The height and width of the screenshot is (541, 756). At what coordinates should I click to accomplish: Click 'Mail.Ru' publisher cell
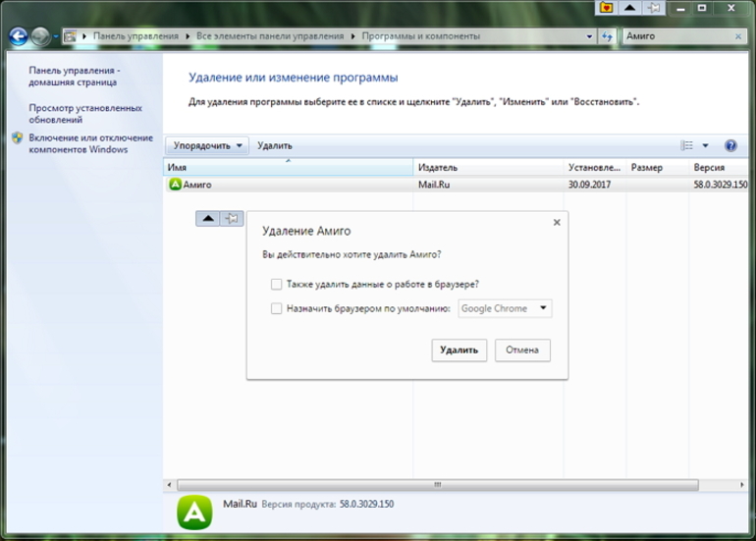pyautogui.click(x=434, y=185)
